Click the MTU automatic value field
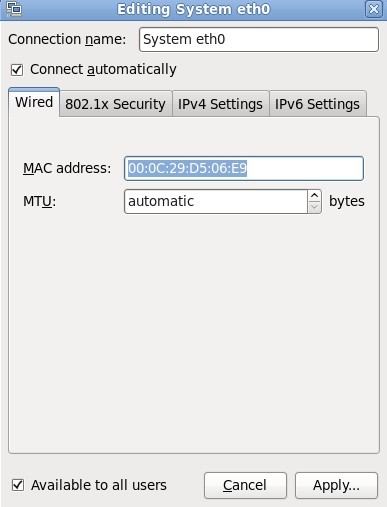Viewport: 387px width, 507px height. click(x=216, y=201)
